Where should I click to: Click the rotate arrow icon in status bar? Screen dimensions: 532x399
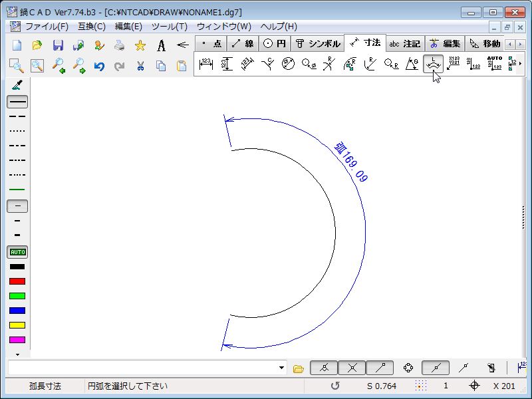coord(335,386)
